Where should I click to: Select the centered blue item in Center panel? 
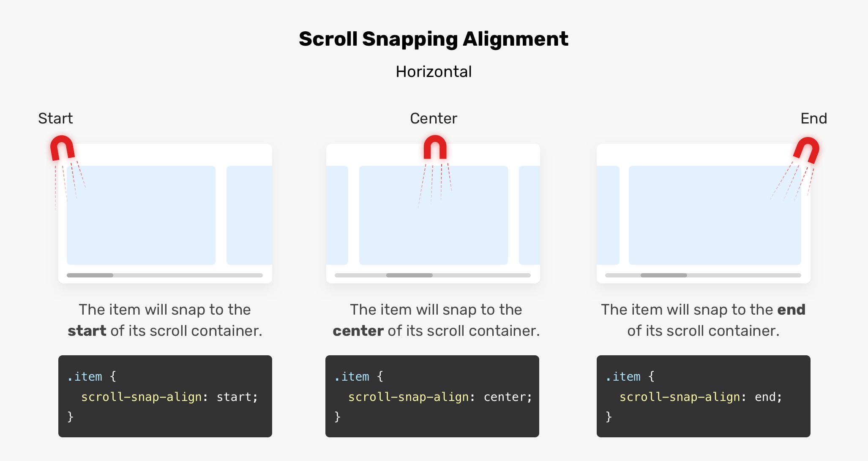433,215
